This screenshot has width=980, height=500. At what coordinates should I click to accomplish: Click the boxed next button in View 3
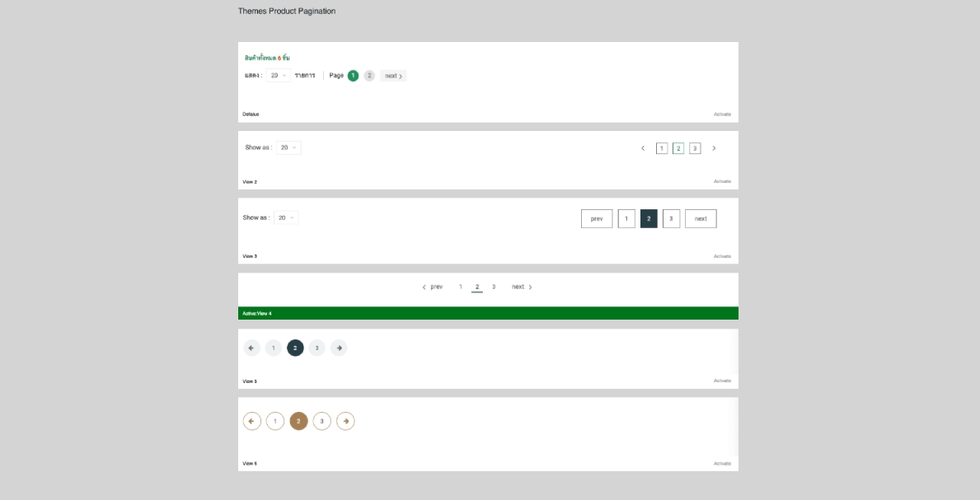pos(701,218)
